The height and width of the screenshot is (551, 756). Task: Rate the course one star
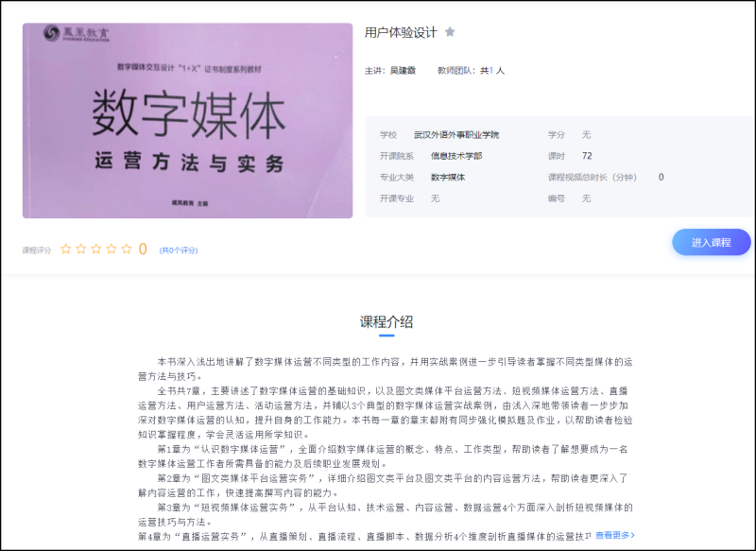pyautogui.click(x=66, y=250)
